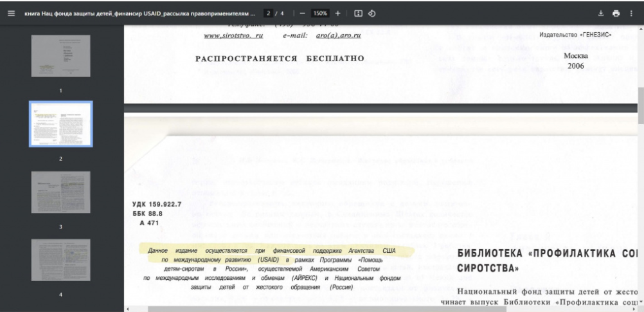
Task: Toggle the sidebar hamburger menu
Action: click(x=11, y=13)
